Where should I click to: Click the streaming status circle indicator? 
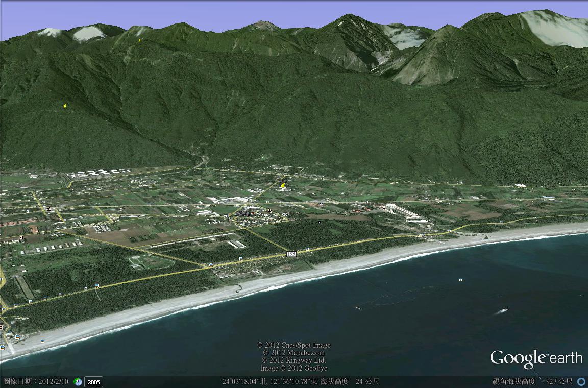coord(581,382)
